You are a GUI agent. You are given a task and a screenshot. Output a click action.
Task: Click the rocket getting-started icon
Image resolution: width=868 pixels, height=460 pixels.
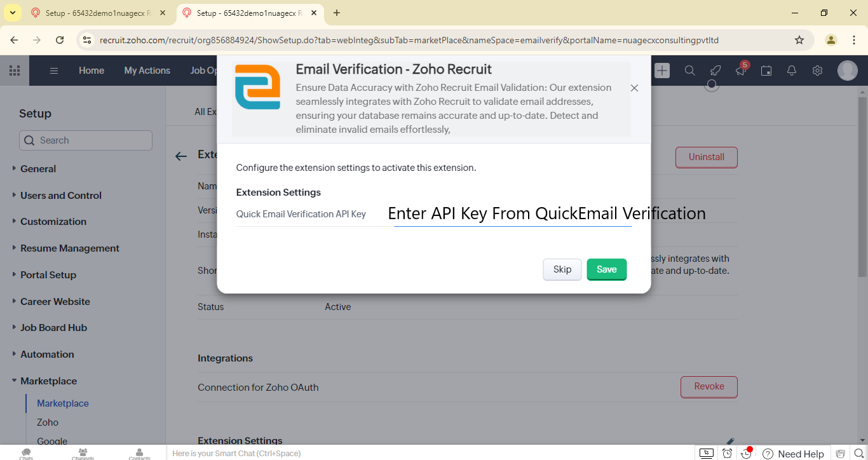pyautogui.click(x=715, y=71)
